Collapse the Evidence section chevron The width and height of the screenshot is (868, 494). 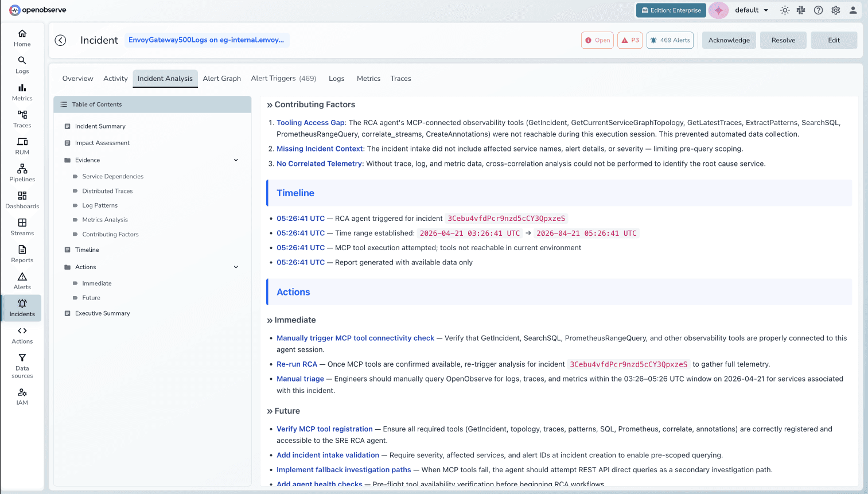pos(236,160)
